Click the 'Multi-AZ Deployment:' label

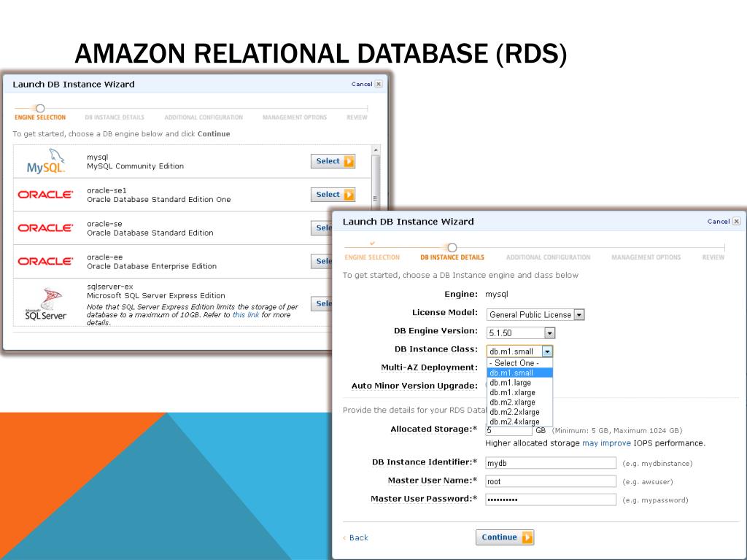(429, 367)
